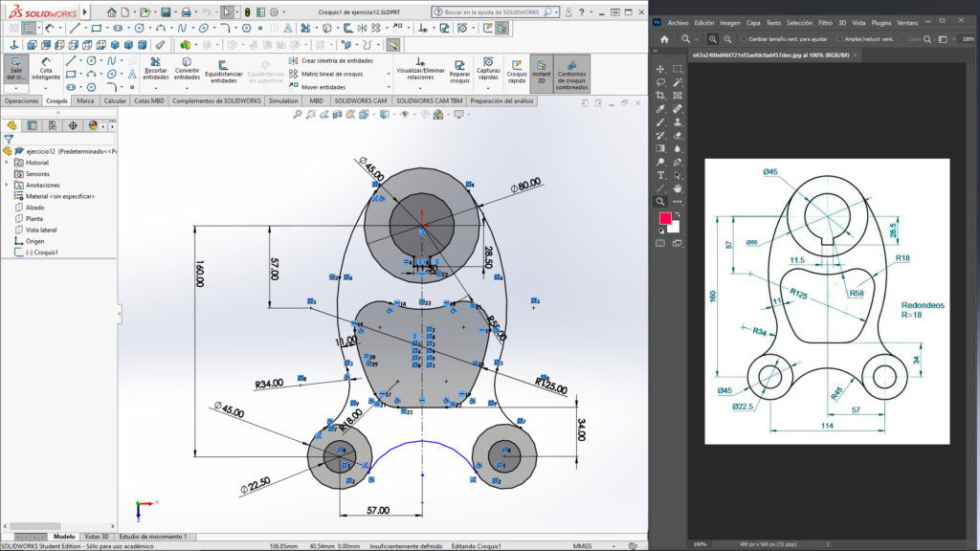Enable Cambiar tamaño vent. para ajustar checkbox

[x=745, y=39]
